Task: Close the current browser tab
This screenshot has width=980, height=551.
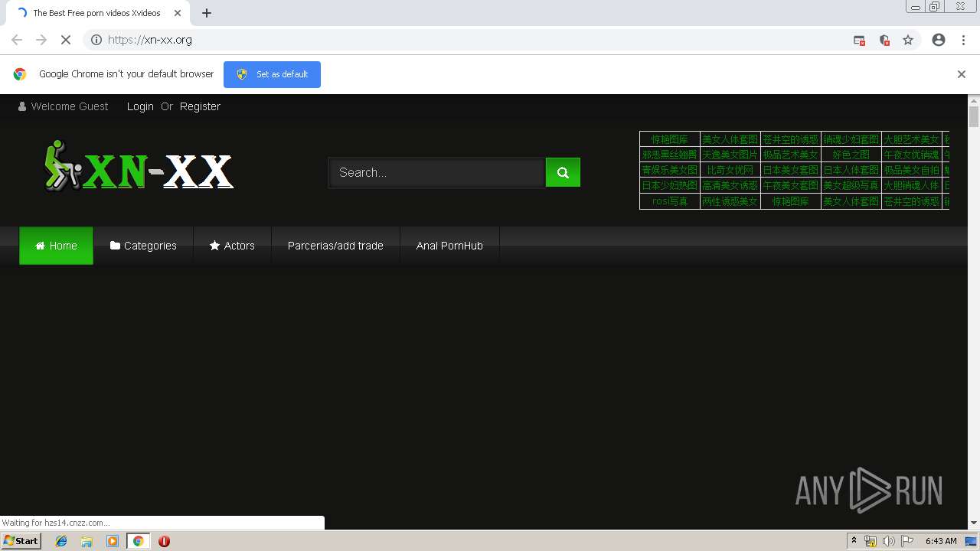Action: pos(178,13)
